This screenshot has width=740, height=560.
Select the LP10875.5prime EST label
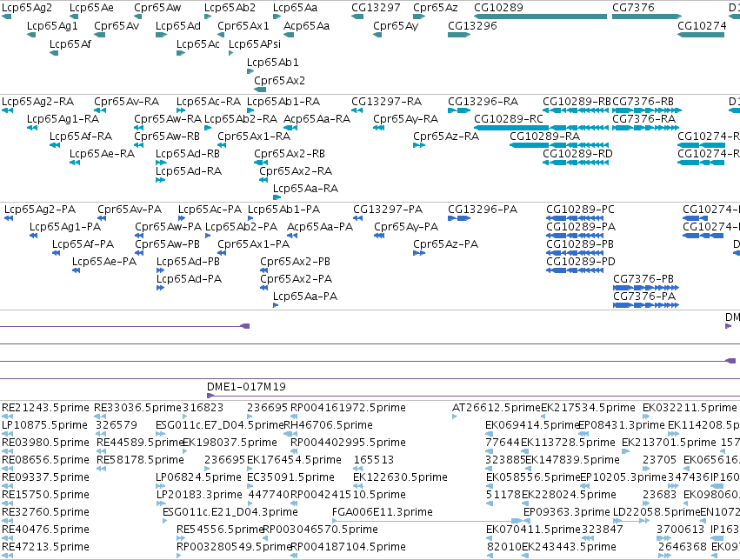pos(45,425)
